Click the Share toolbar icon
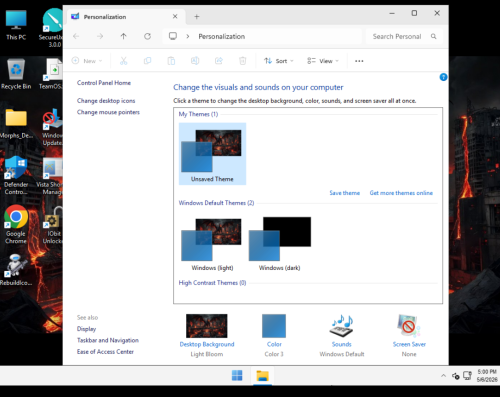This screenshot has width=500, height=397. click(x=219, y=61)
